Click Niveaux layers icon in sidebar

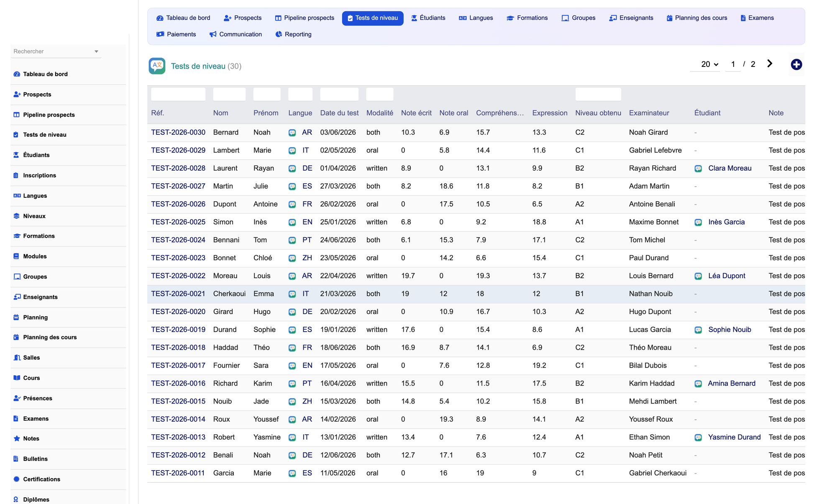coord(17,216)
